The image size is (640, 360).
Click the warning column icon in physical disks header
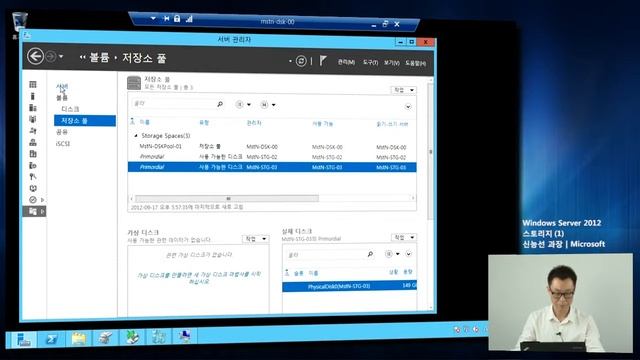click(x=287, y=272)
